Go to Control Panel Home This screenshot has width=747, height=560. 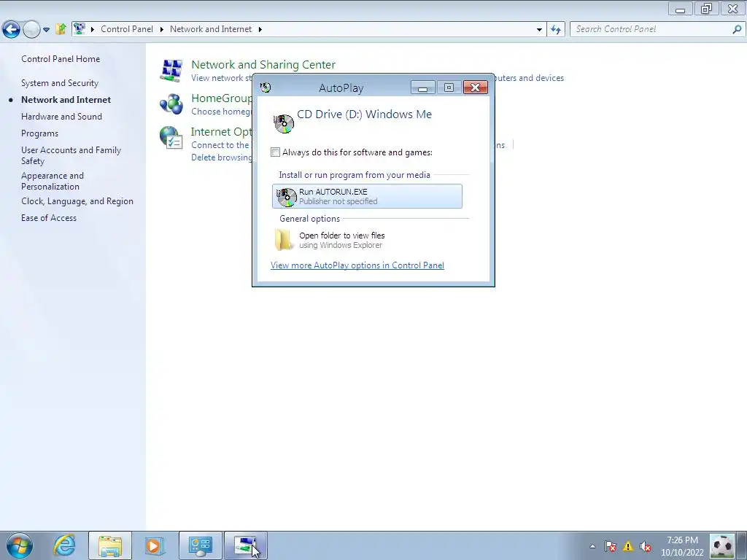(61, 59)
